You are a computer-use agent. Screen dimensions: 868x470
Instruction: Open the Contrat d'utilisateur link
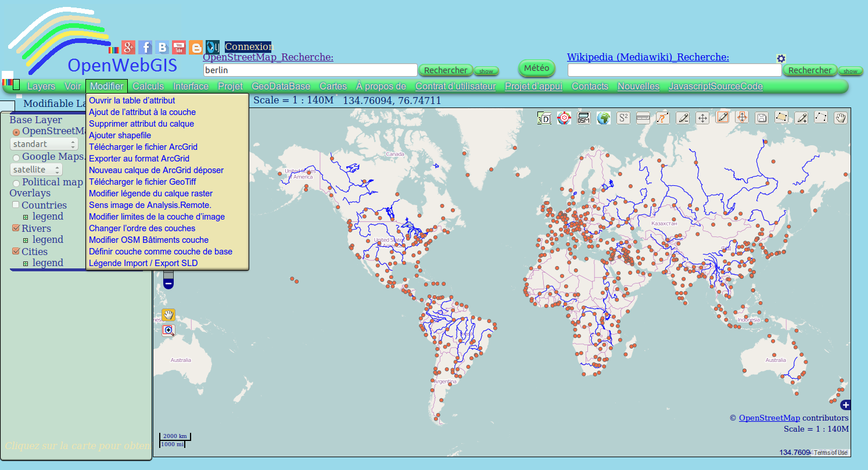tap(455, 87)
